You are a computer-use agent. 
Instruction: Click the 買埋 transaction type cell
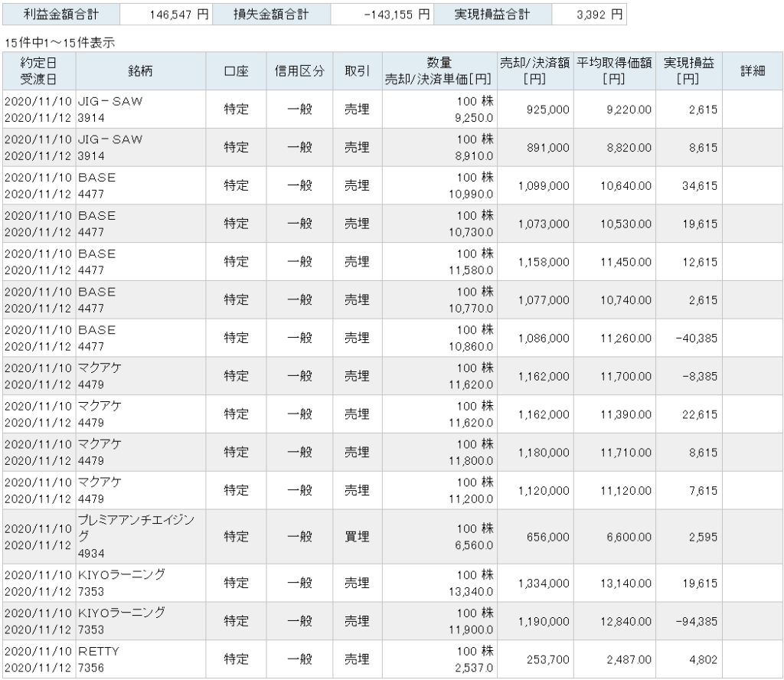click(x=358, y=537)
